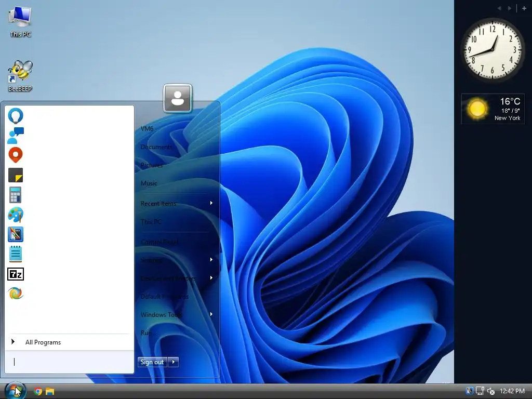Click the 16°C temperature reading
532x399 pixels.
click(x=510, y=101)
